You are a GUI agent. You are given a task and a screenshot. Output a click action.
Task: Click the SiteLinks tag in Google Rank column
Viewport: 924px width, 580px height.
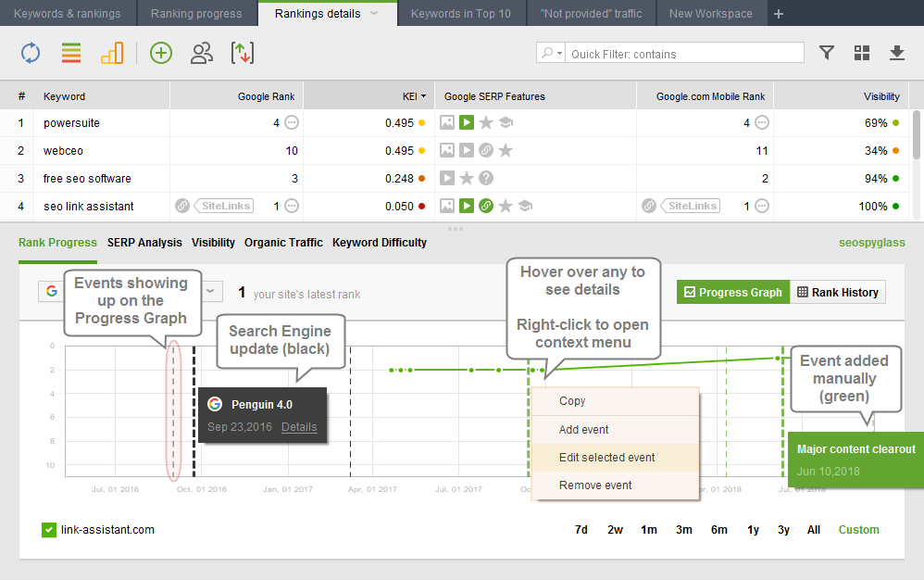(224, 206)
